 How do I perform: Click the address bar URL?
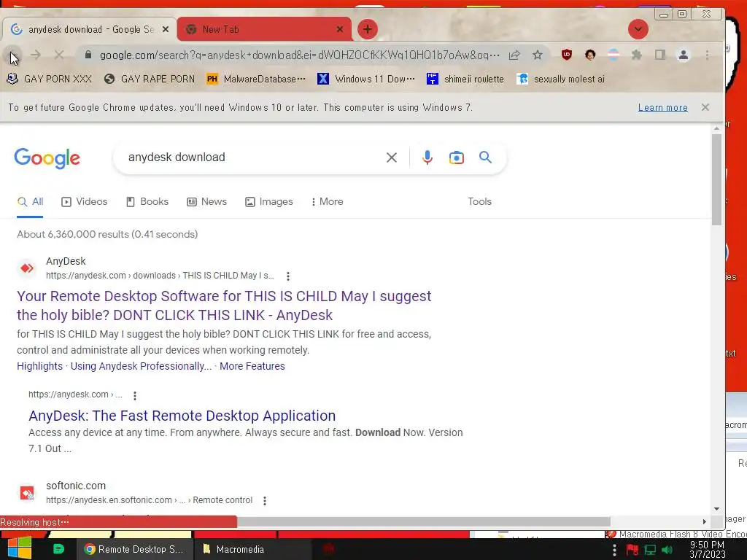click(300, 55)
